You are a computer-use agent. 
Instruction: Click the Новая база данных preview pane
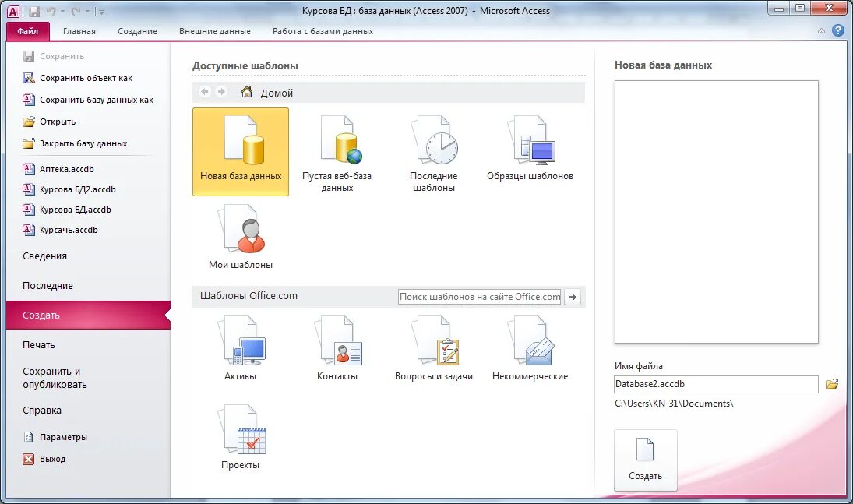(717, 212)
